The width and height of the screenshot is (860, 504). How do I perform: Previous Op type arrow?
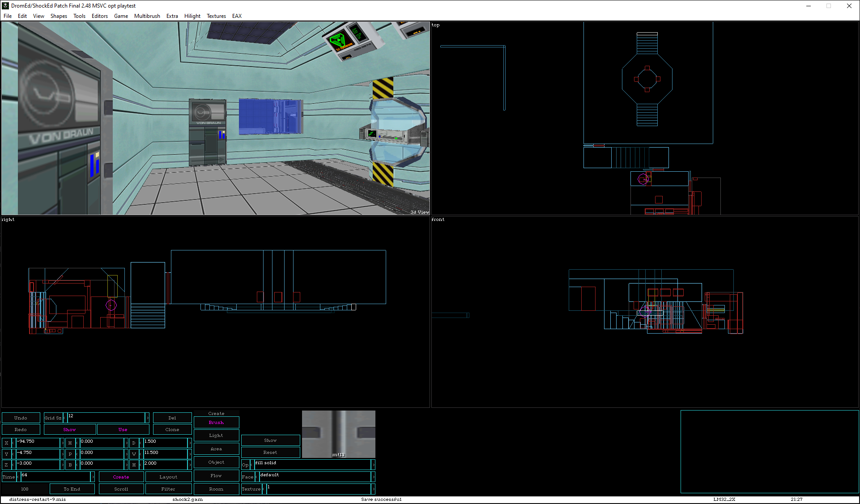click(252, 465)
